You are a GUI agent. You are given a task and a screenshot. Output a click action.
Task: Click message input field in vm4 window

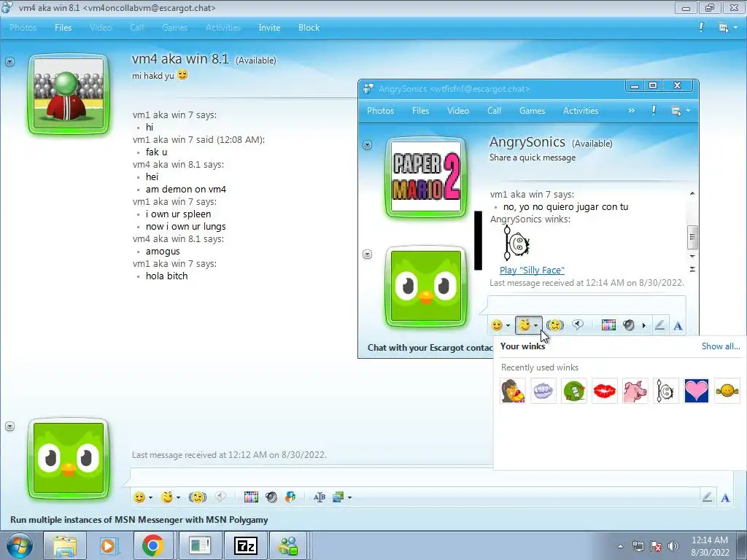point(431,477)
